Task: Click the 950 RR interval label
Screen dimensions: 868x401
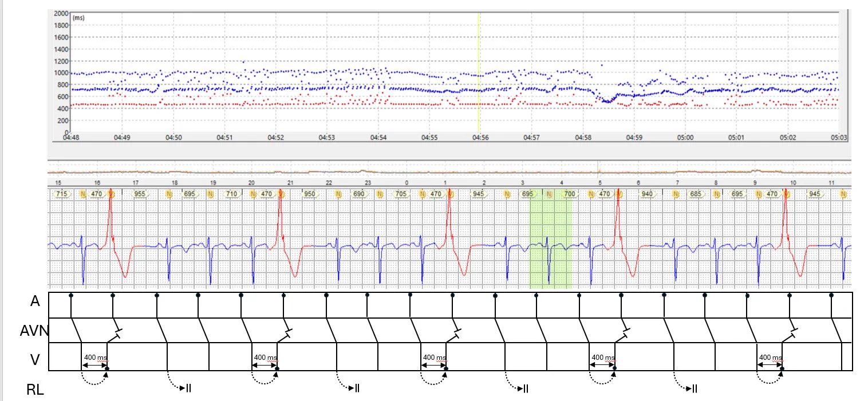Action: click(x=310, y=194)
